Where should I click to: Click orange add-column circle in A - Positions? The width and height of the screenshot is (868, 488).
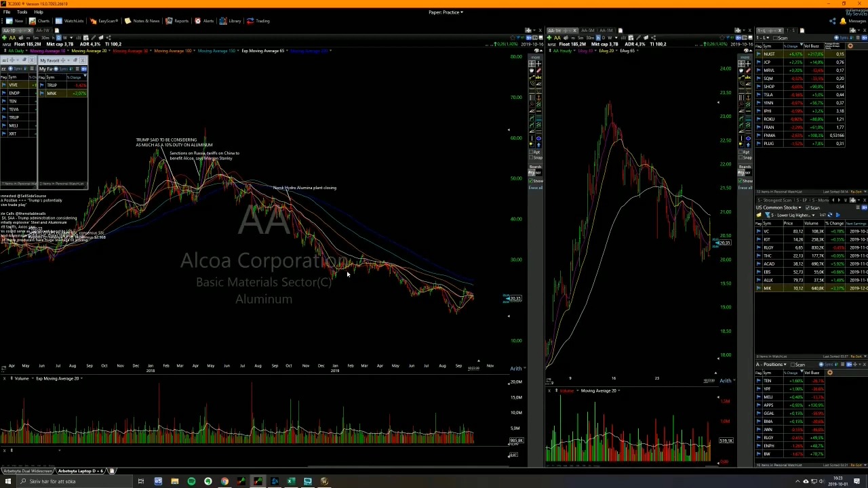[x=830, y=373]
